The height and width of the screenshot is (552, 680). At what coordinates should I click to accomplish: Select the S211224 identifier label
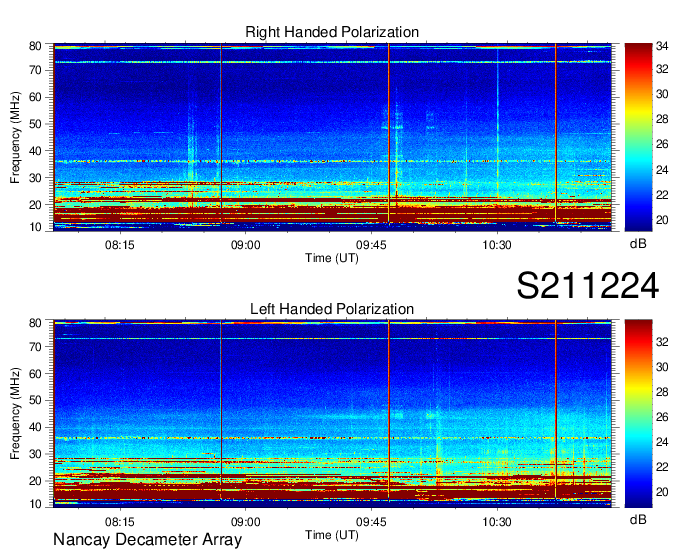click(588, 286)
